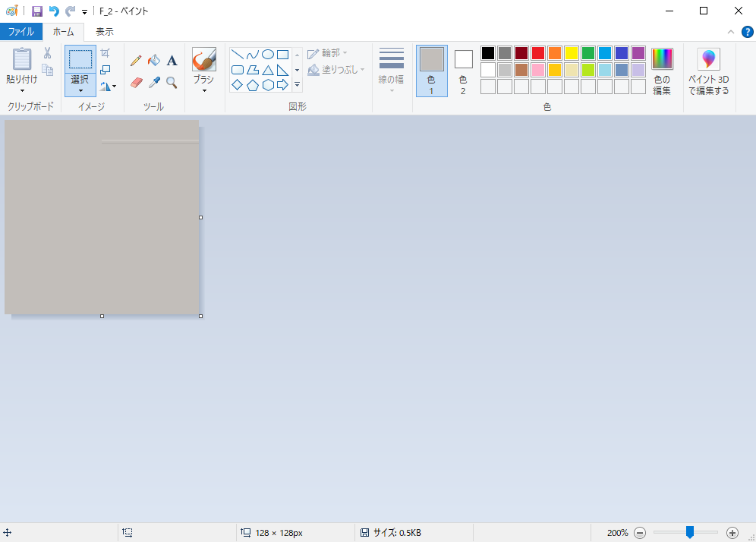This screenshot has height=542, width=756.
Task: Expand the shapes gallery more arrow
Action: [x=297, y=85]
